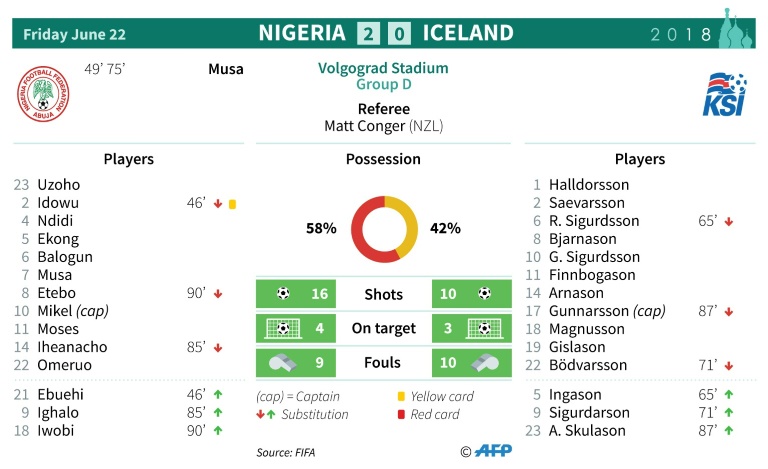Click Iceland's score box showing 0
This screenshot has height=469, width=768.
(x=399, y=34)
